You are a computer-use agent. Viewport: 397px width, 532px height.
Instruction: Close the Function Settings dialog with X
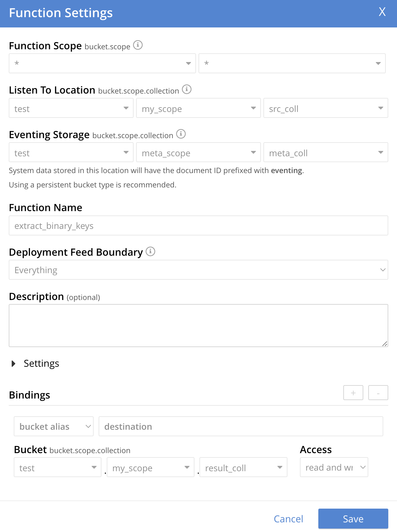point(382,12)
